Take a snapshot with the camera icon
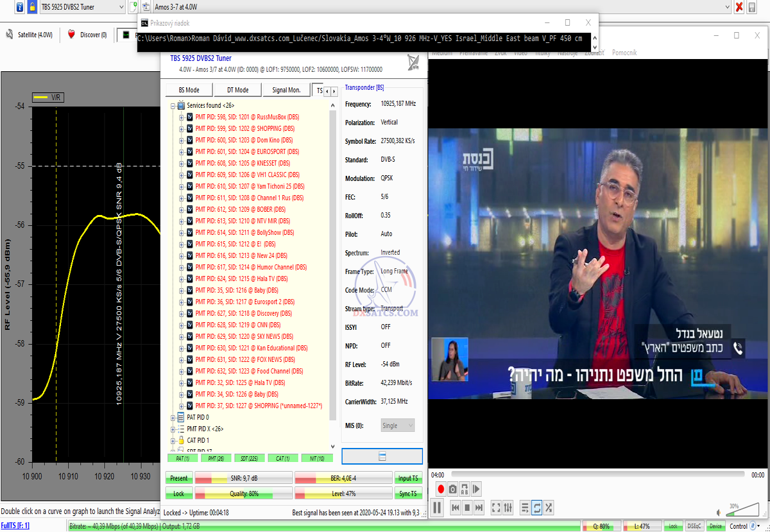Viewport: 770px width, 532px height. pos(452,489)
